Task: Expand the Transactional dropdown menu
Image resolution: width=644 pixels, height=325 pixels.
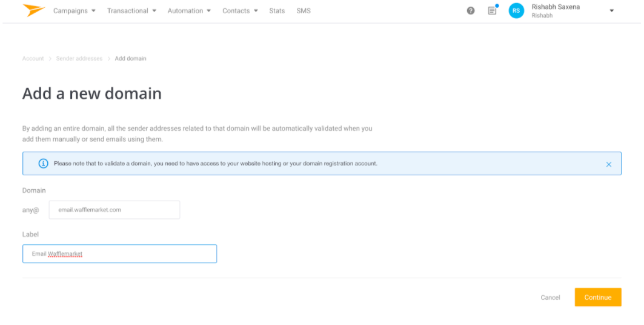Action: click(x=131, y=11)
